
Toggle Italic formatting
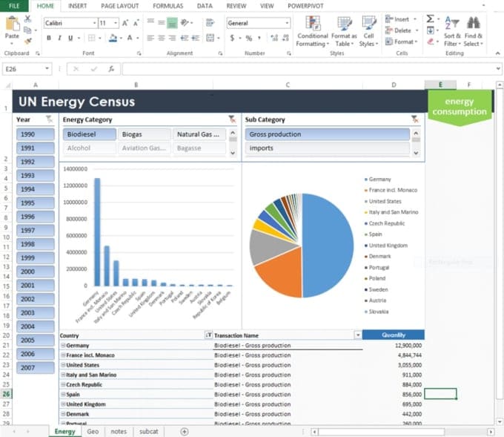pyautogui.click(x=59, y=38)
